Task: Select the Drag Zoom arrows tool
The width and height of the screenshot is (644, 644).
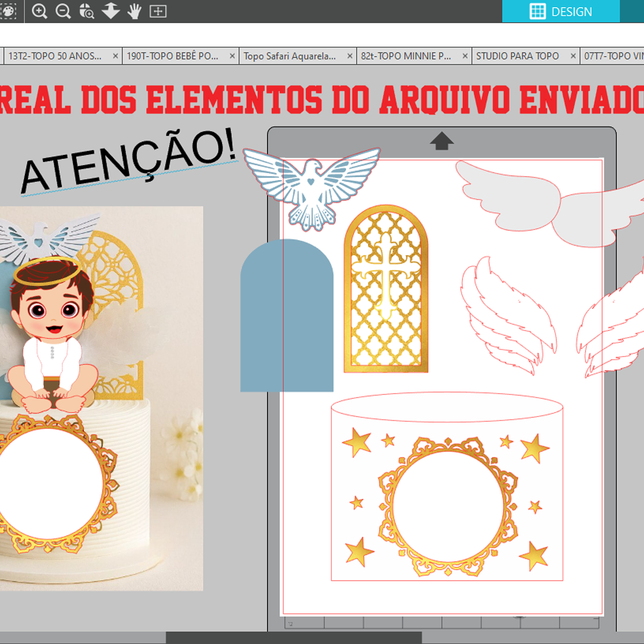Action: [x=111, y=11]
